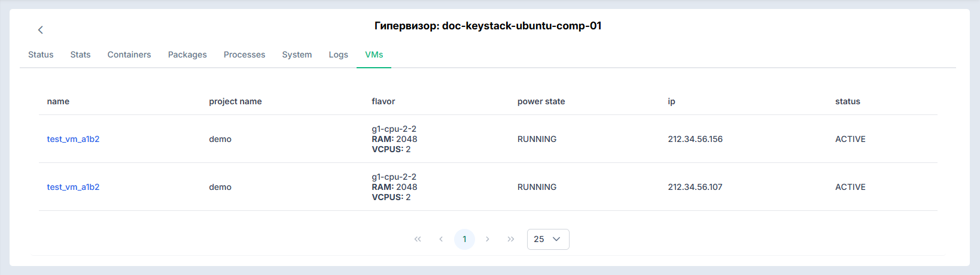Open test_vm_a1b2 link with IP 212.34.56.156
980x275 pixels.
click(x=73, y=139)
